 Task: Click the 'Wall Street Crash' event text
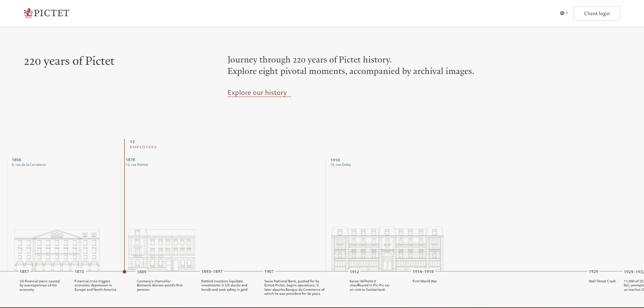click(602, 281)
